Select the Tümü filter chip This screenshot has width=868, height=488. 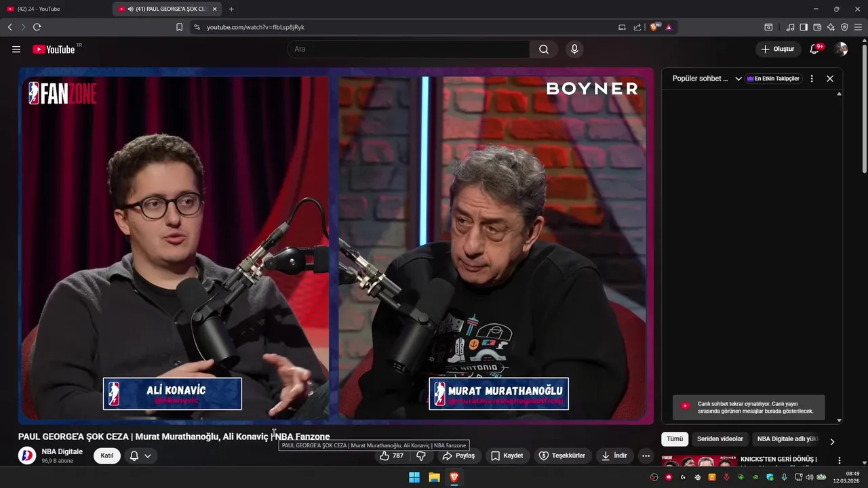(675, 439)
